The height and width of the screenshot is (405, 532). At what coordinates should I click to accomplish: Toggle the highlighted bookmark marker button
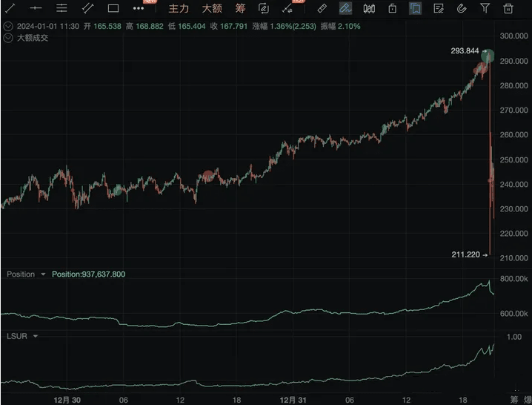coord(416,9)
